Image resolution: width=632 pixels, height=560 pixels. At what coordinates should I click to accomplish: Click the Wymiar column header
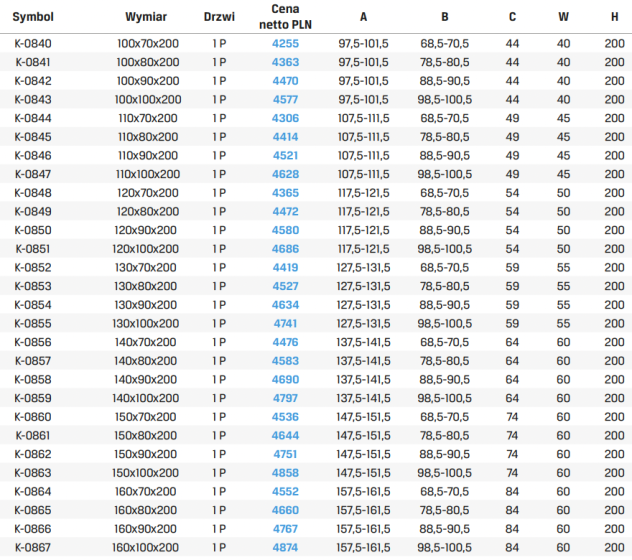(x=146, y=17)
